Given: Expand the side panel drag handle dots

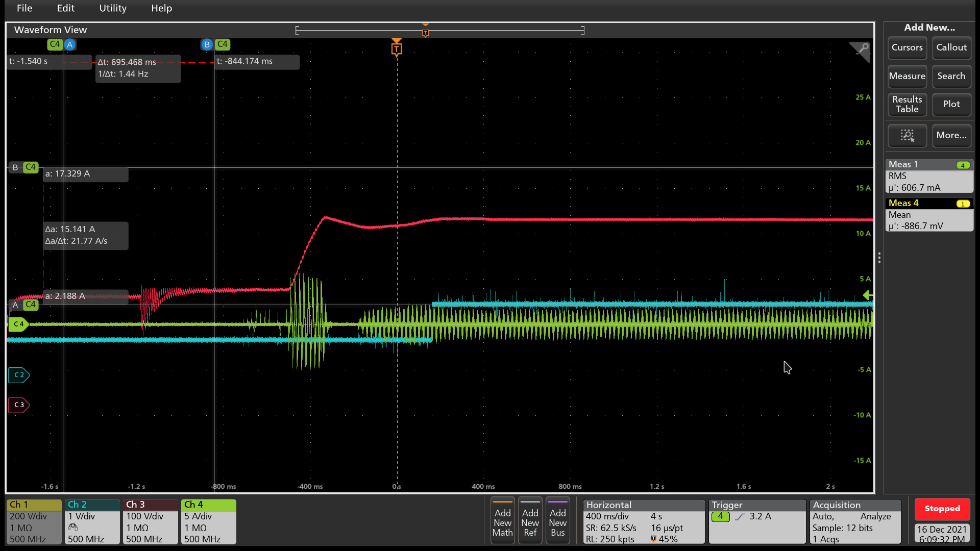Looking at the screenshot, I should 879,258.
